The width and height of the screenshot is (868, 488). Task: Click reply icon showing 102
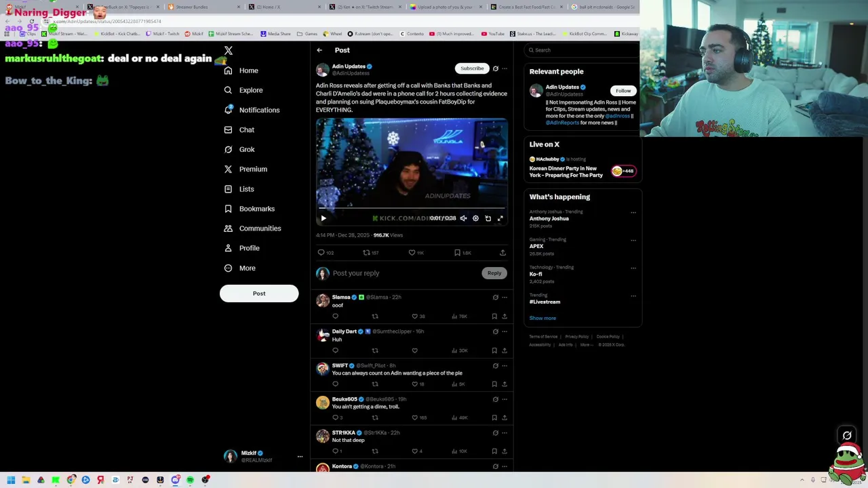[x=325, y=253]
